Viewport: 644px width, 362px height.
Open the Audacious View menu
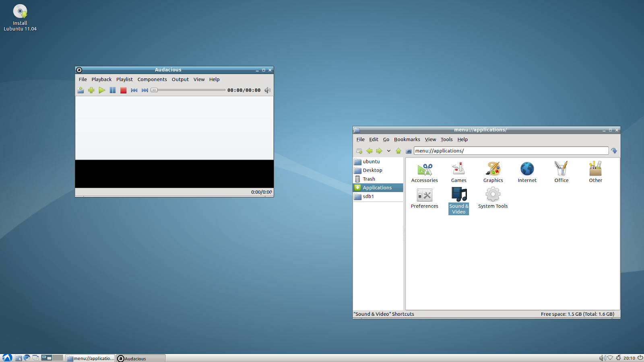[199, 79]
